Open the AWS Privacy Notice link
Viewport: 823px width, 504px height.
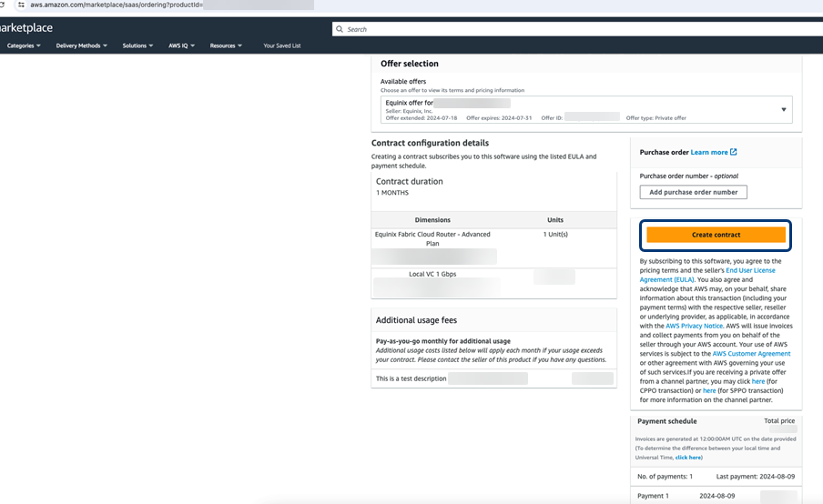(694, 326)
